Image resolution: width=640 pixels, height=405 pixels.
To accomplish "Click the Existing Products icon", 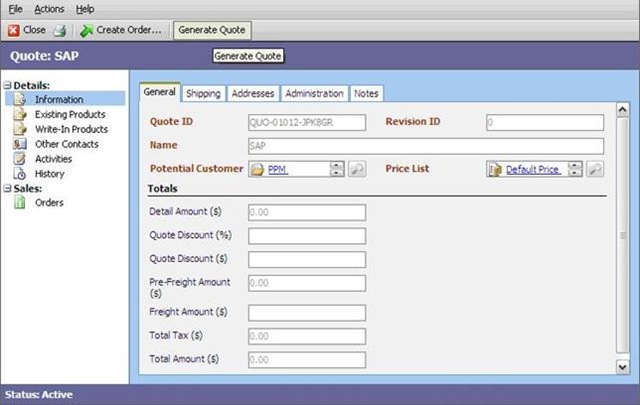I will (x=20, y=114).
